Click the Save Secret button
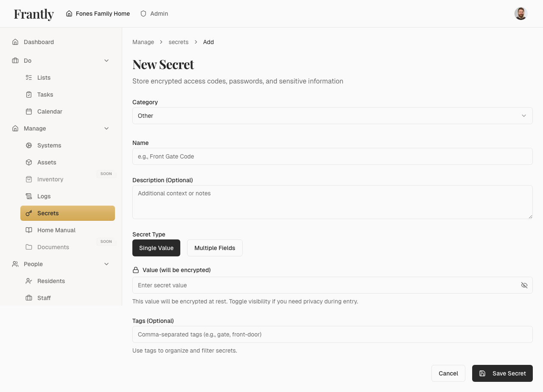 click(x=502, y=373)
